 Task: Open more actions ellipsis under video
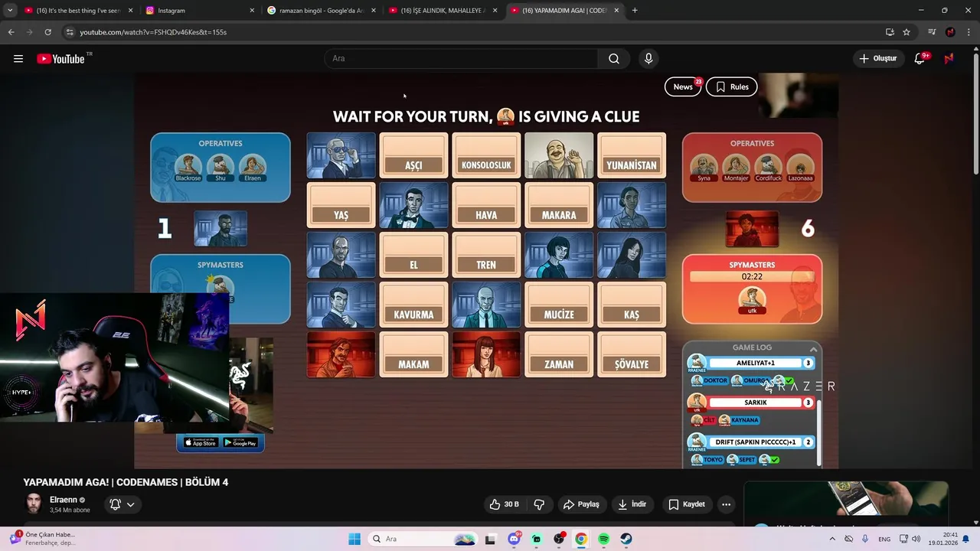click(x=726, y=504)
